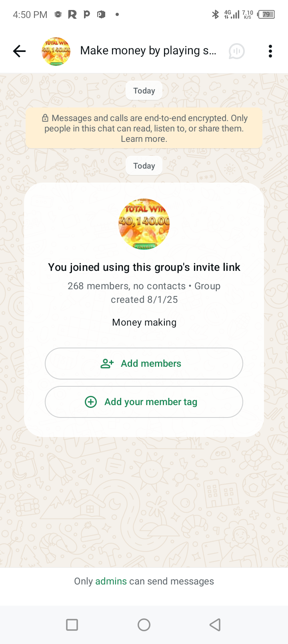Tap the group profile picture in header
This screenshot has width=288, height=644.
point(56,51)
